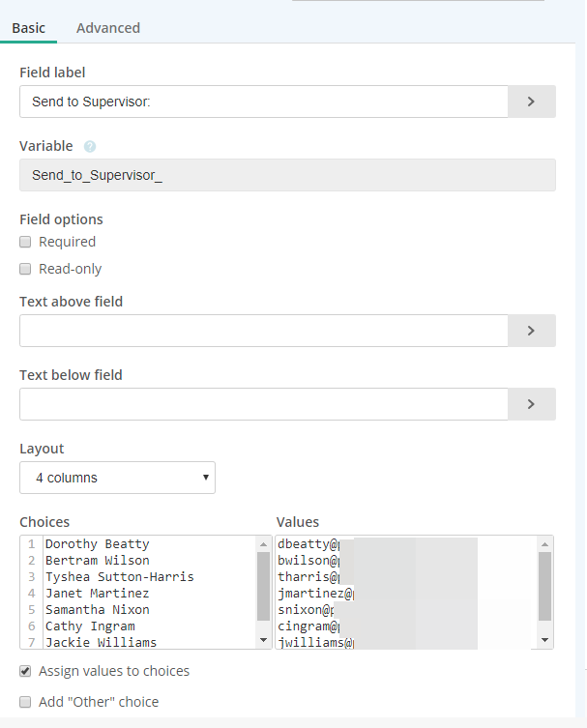587x728 pixels.
Task: Toggle the Read-only checkbox
Action: click(x=26, y=269)
